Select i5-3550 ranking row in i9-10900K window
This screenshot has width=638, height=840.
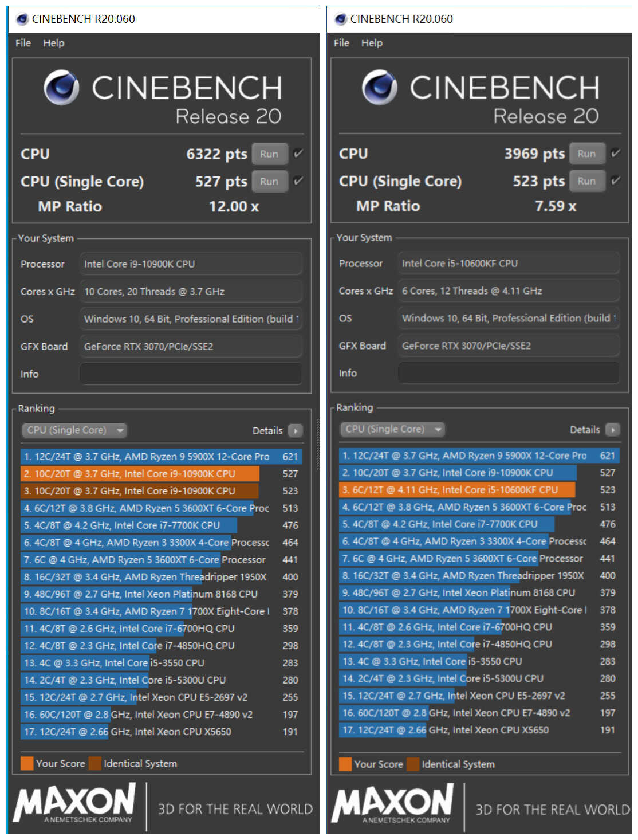coord(162,663)
